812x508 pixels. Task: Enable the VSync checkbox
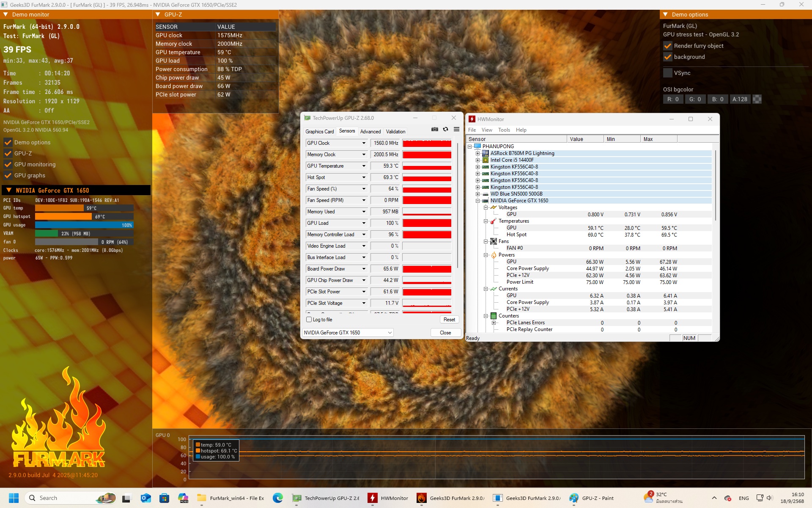pos(668,73)
